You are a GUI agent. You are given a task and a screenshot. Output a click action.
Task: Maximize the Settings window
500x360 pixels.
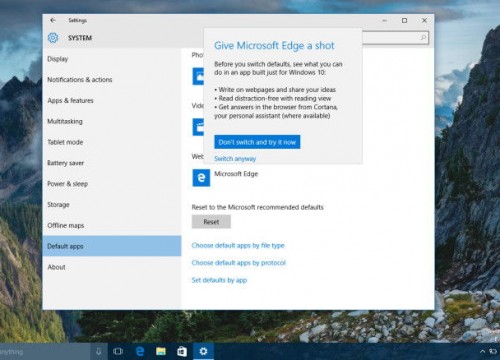pos(404,20)
